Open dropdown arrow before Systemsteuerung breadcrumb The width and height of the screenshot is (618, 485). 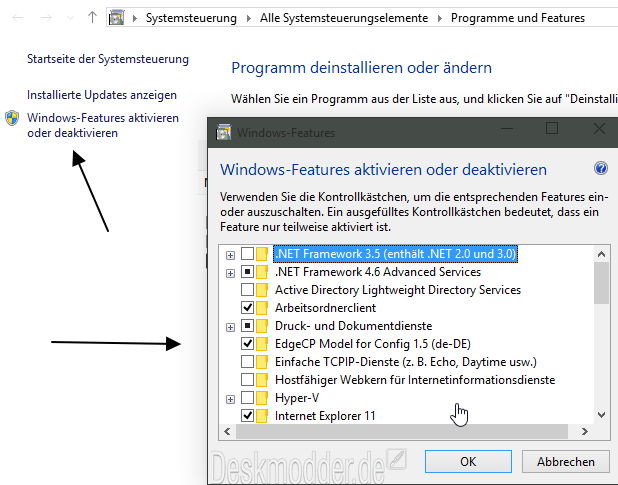135,18
